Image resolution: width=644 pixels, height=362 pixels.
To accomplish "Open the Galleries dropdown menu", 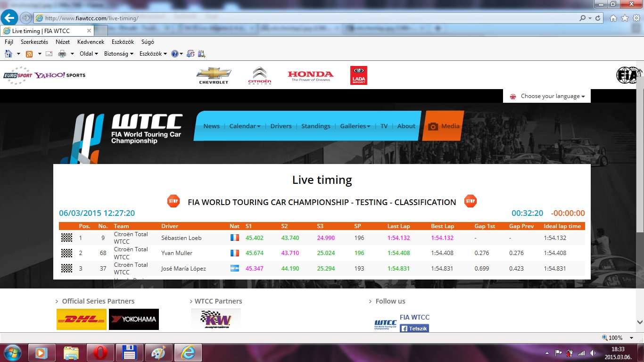I will (x=355, y=126).
